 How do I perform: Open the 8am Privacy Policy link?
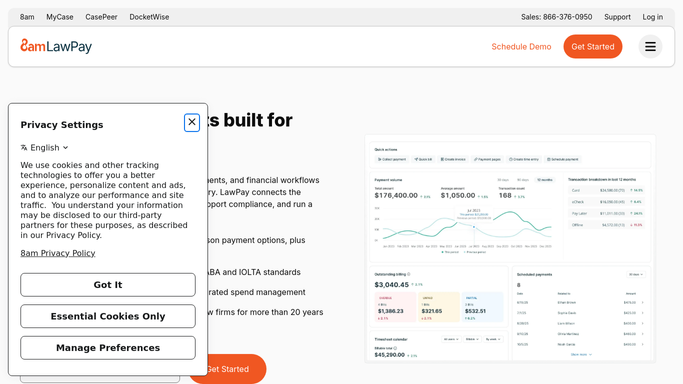tap(57, 253)
